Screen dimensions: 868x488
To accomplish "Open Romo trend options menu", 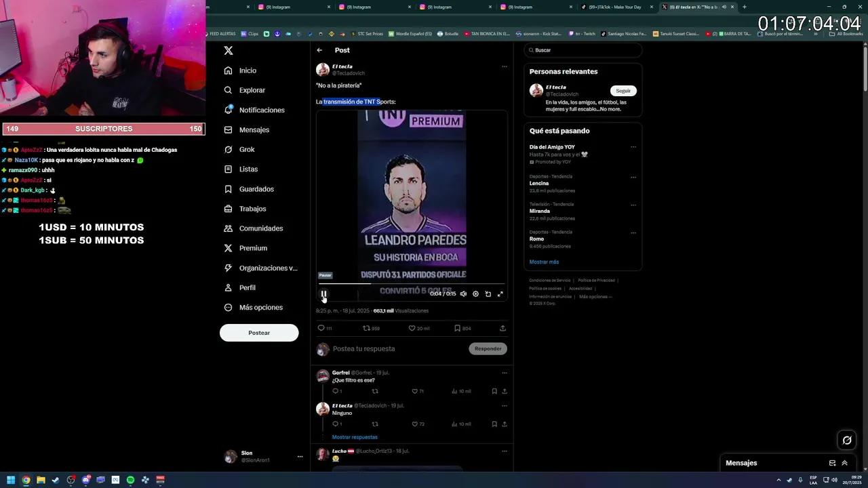I will tap(633, 233).
